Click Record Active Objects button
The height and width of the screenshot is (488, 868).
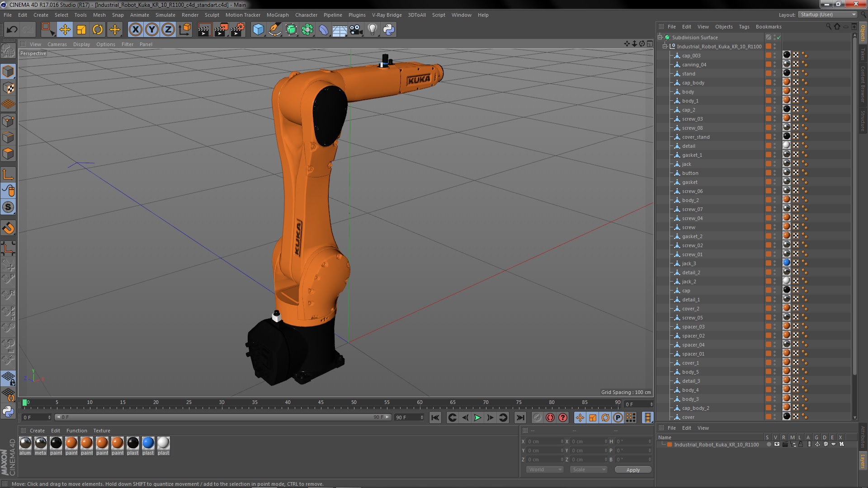click(537, 418)
